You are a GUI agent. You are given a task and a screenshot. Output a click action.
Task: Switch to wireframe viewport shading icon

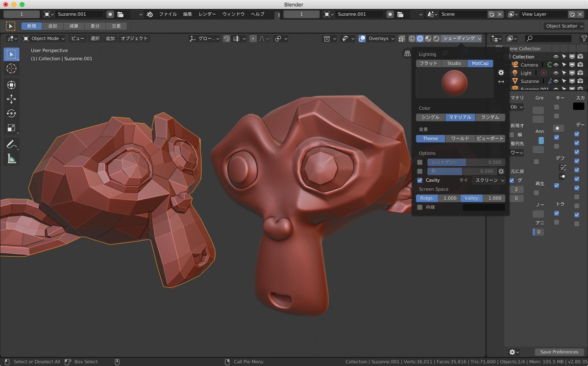(412, 38)
